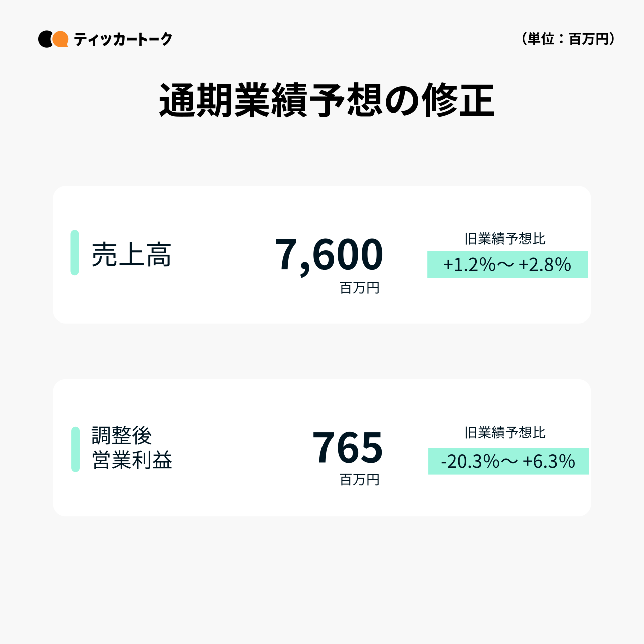
Task: Click the green accent bar beside 調整後営業利益
Action: 75,449
